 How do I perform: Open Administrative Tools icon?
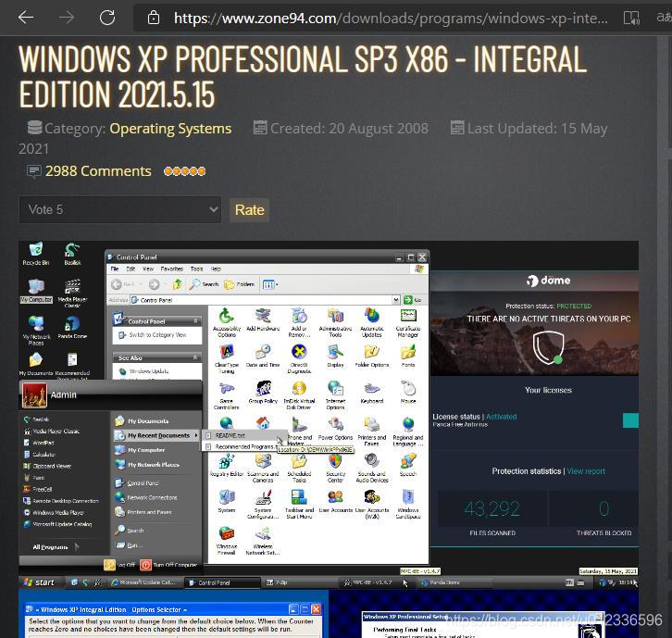tap(335, 323)
